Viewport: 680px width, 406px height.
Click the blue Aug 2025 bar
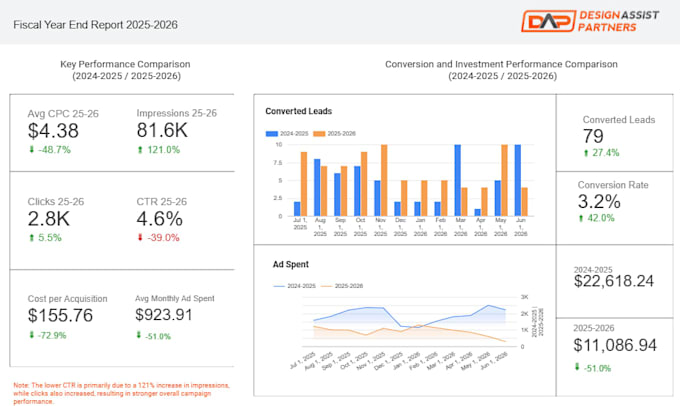pyautogui.click(x=317, y=187)
